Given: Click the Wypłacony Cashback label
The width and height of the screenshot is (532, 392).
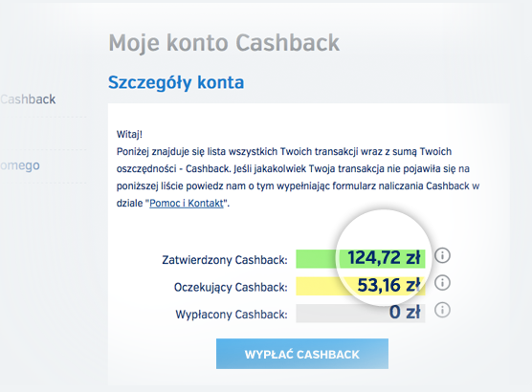Looking at the screenshot, I should coord(232,315).
